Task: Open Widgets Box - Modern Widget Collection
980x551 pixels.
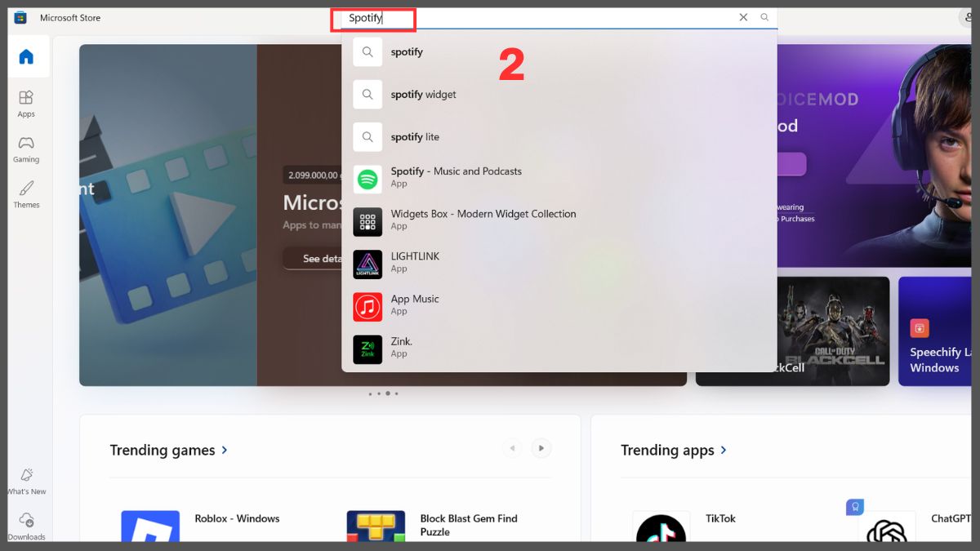Action: pos(559,220)
